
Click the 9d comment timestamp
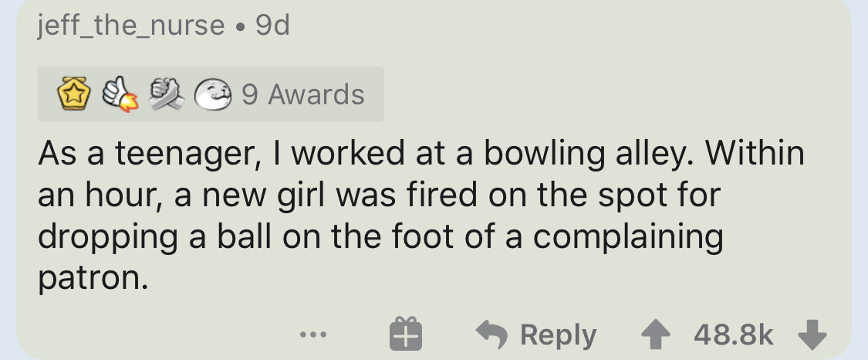pos(272,26)
